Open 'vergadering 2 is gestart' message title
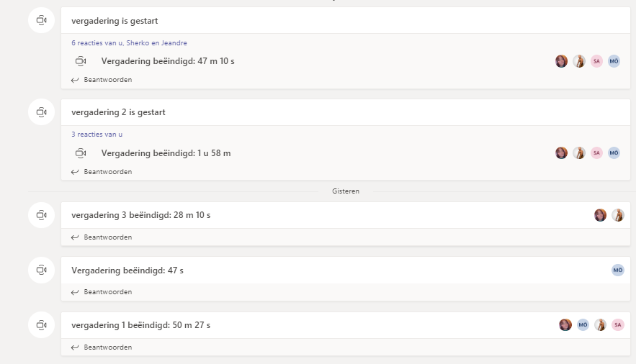The width and height of the screenshot is (636, 364). [118, 112]
